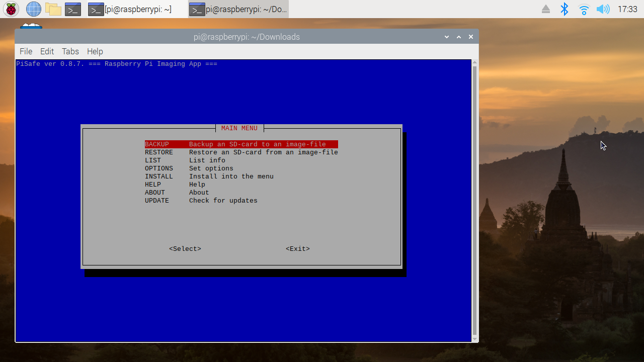Open the Edit menu in terminal
The width and height of the screenshot is (644, 362).
(x=47, y=51)
